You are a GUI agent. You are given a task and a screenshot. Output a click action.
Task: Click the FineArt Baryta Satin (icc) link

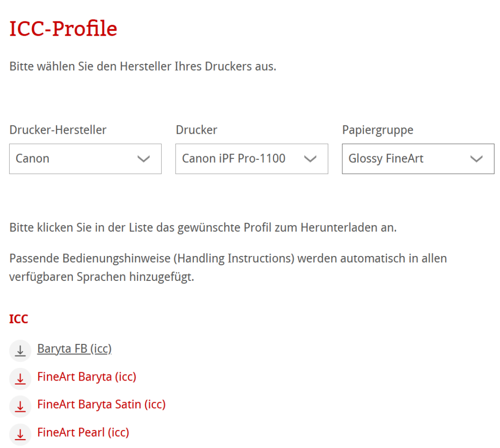point(101,405)
